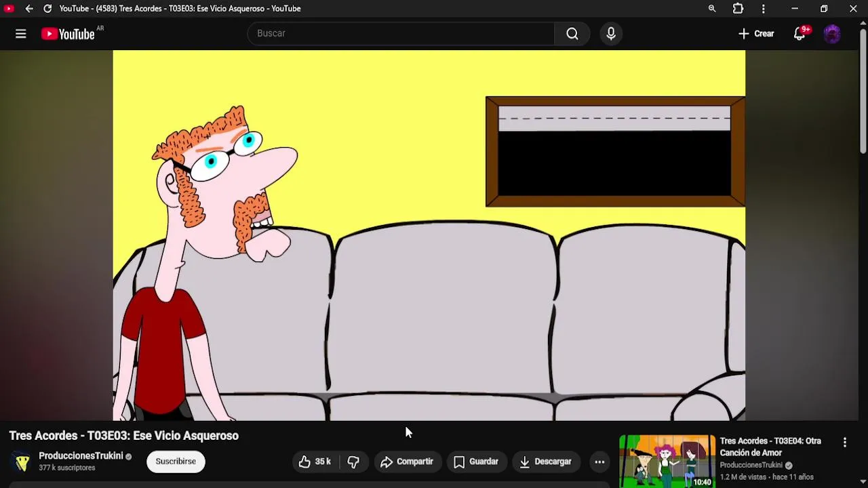868x488 pixels.
Task: Open suggested title Otra Canción de Amor
Action: (770, 447)
